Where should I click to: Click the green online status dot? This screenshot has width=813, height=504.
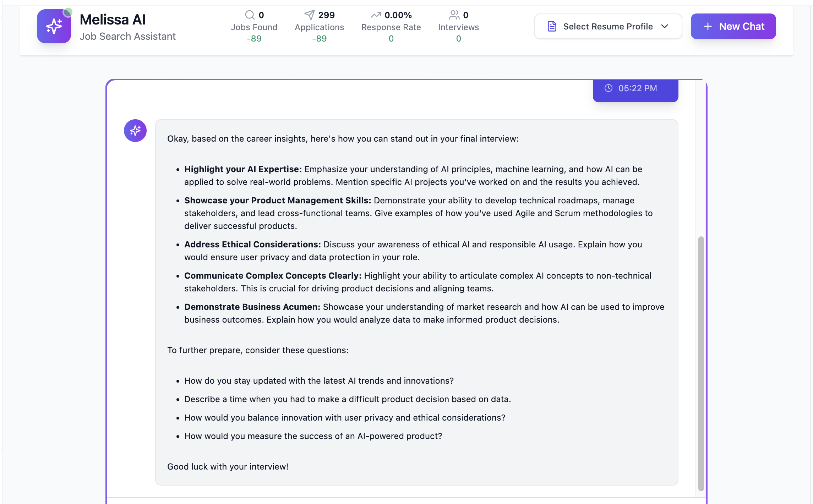[x=68, y=12]
